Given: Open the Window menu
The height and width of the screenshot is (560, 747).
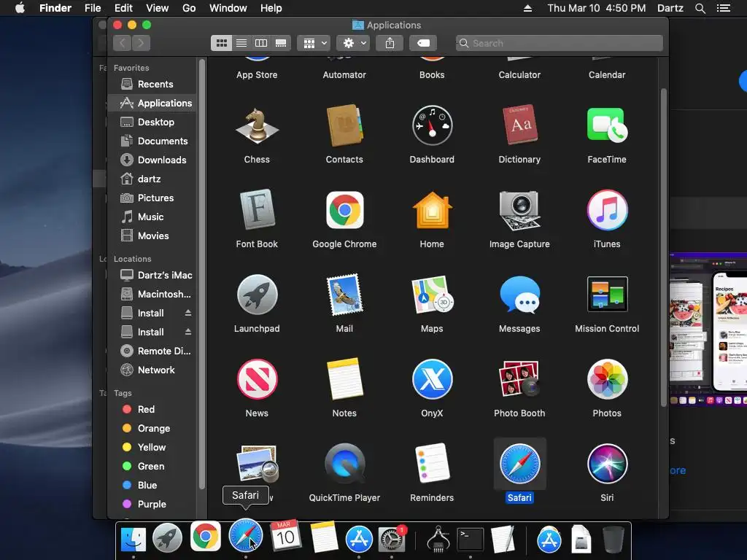Looking at the screenshot, I should click(x=228, y=8).
